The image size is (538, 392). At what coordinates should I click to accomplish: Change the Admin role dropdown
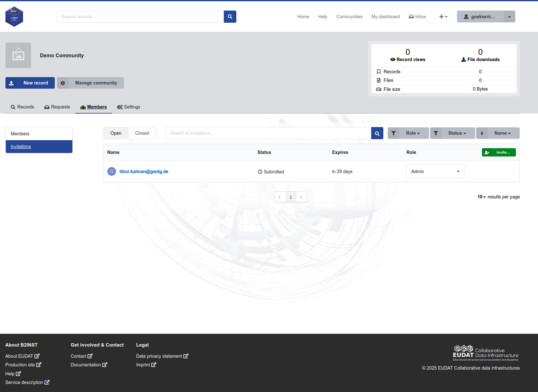[x=435, y=172]
